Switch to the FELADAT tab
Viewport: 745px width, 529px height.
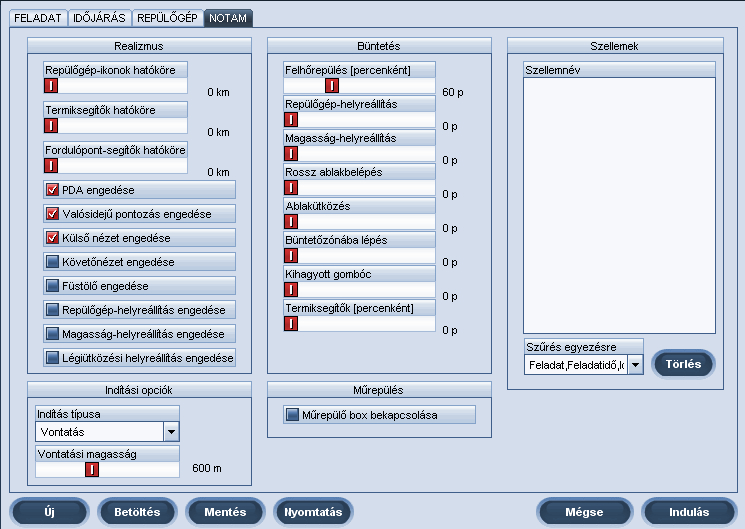(x=38, y=18)
